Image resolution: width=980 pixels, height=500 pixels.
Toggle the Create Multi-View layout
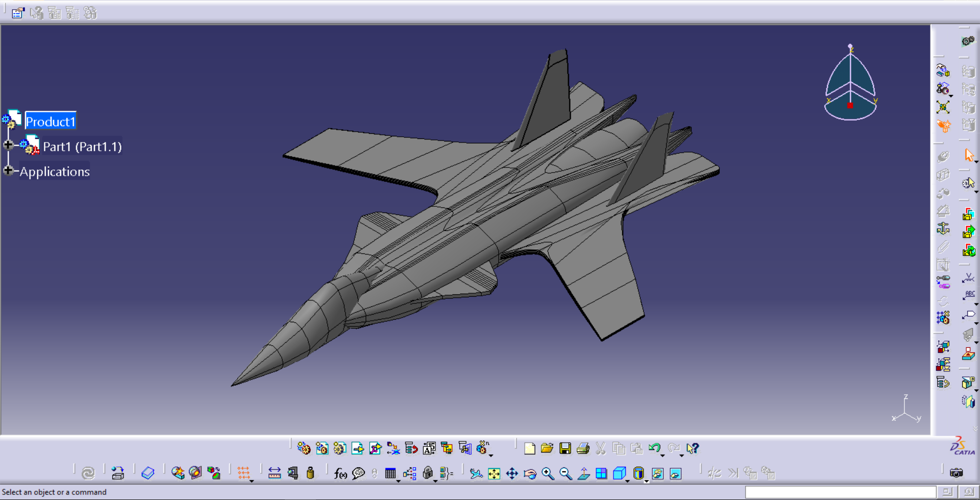pyautogui.click(x=601, y=473)
